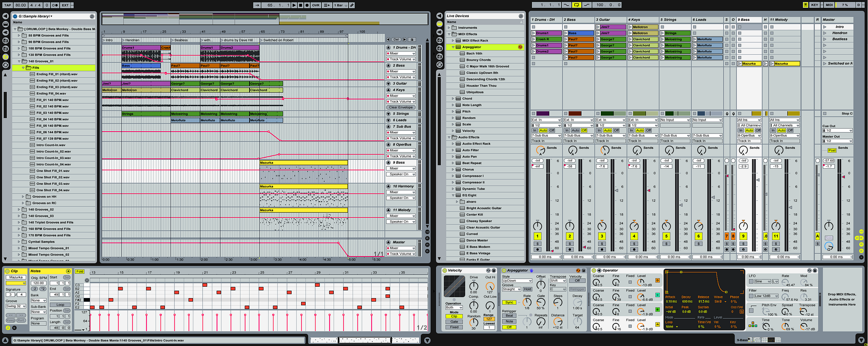Click the Velocity Drive knob
The image size is (868, 346).
point(473,286)
